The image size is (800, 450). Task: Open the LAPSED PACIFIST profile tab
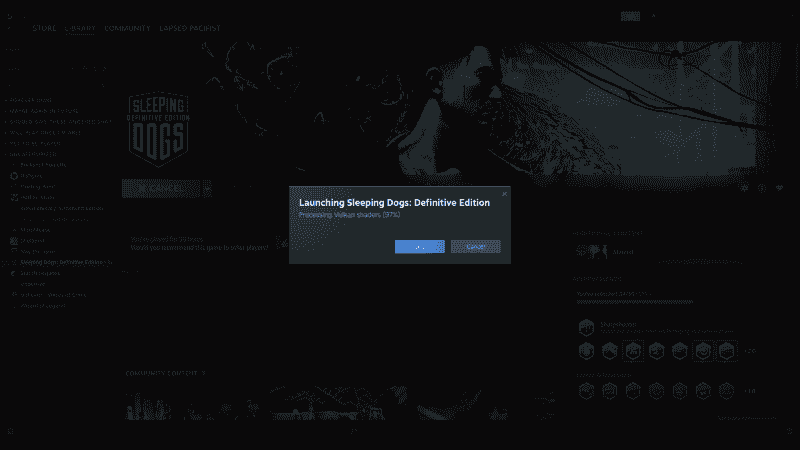coord(190,28)
